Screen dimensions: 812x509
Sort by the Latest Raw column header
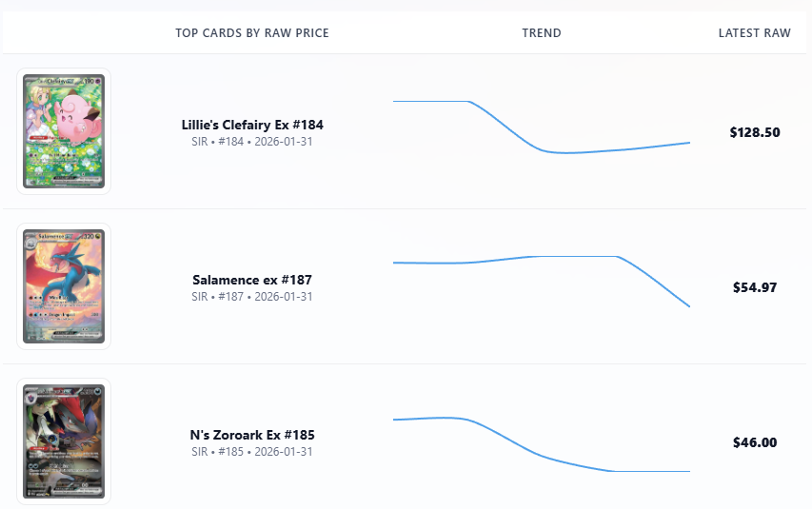click(754, 33)
